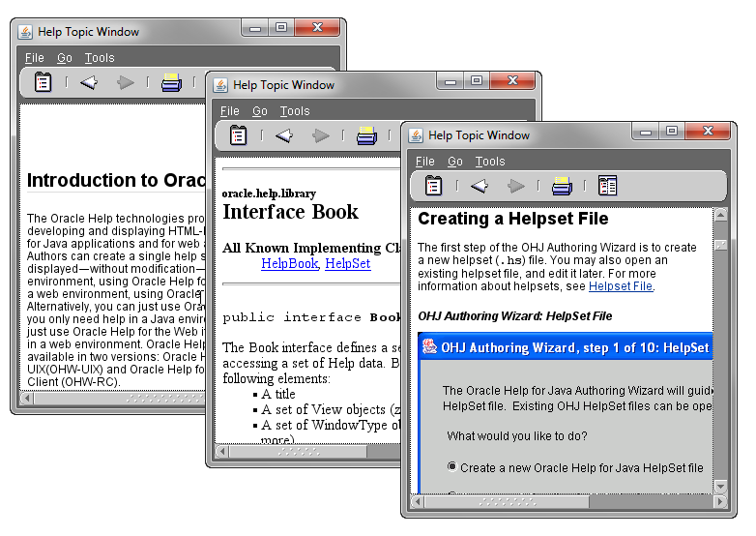The width and height of the screenshot is (756, 536).
Task: Click scroll right arrow in front window
Action: pyautogui.click(x=720, y=502)
